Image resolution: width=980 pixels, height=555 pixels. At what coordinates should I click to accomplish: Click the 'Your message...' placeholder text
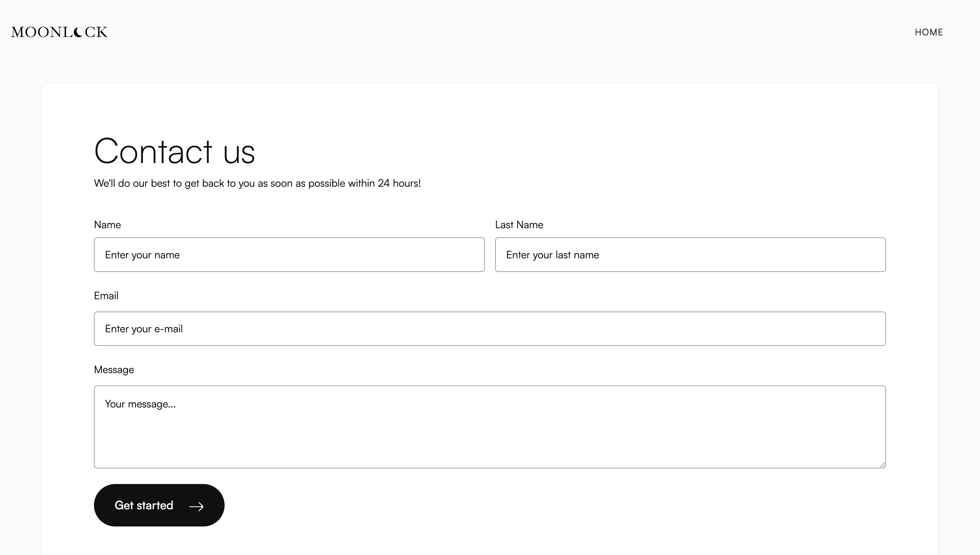(140, 405)
